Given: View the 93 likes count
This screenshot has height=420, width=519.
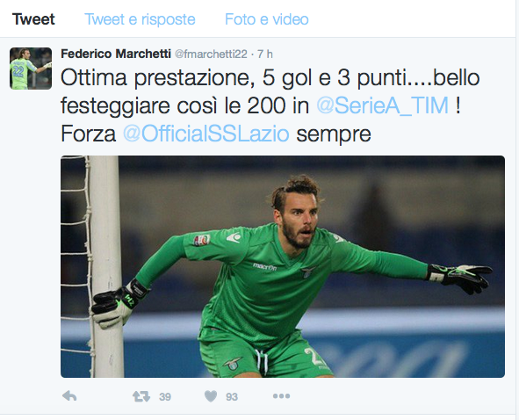Looking at the screenshot, I should [232, 397].
